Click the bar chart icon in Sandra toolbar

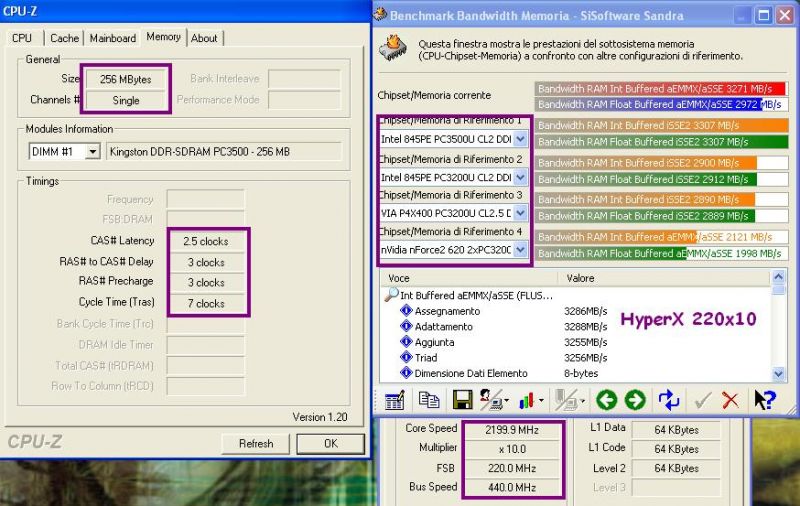tap(527, 400)
